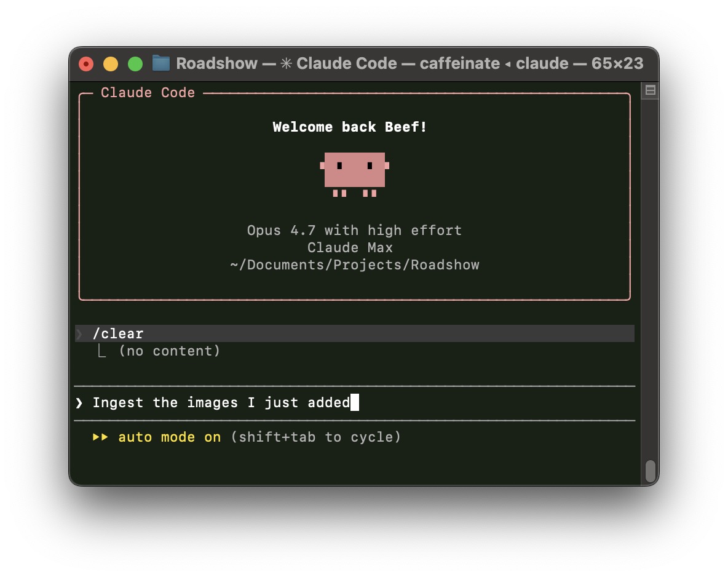Click the "Claude Code" box title

tap(148, 92)
